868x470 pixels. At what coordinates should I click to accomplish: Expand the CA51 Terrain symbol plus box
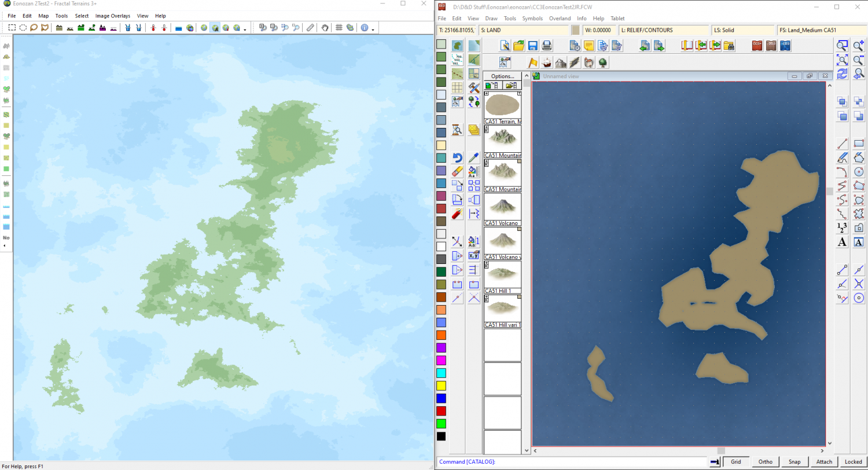(487, 94)
